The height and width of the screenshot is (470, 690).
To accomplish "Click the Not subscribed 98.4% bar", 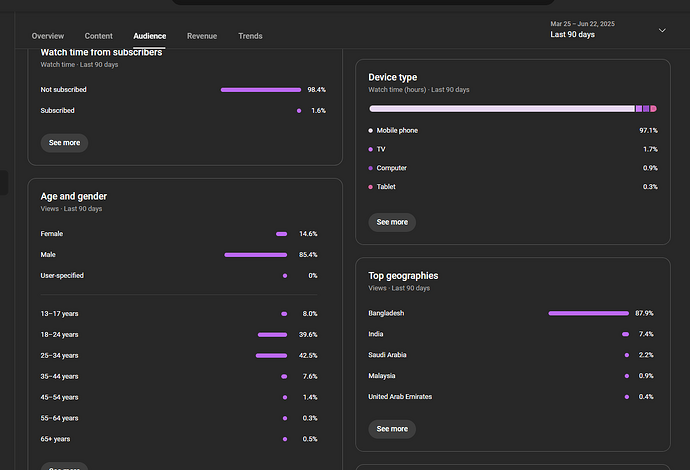I will pyautogui.click(x=261, y=90).
